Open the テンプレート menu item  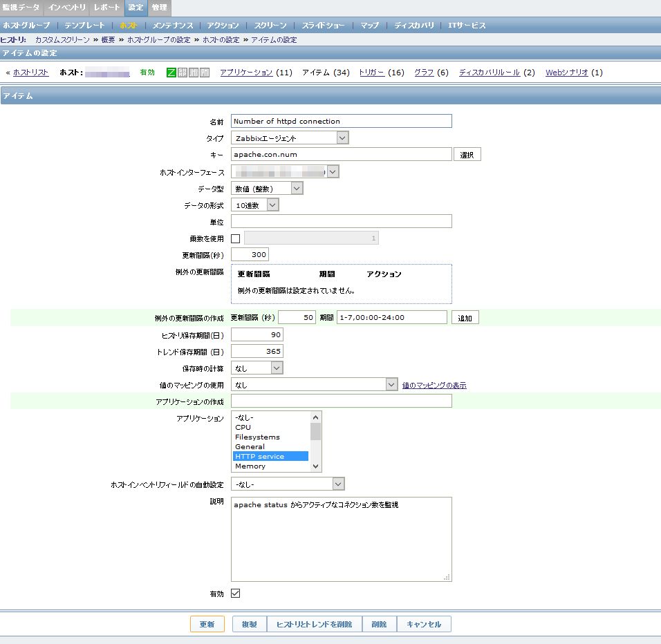[x=84, y=26]
